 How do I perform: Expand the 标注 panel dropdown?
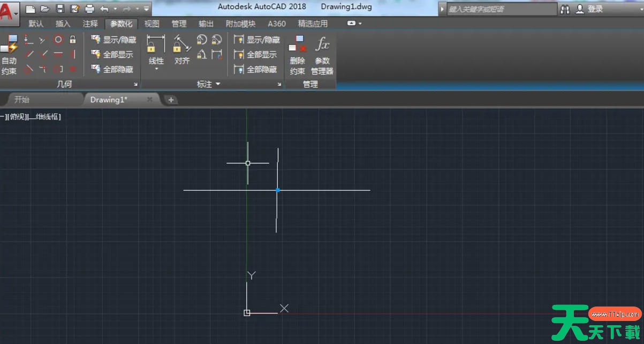pos(218,84)
